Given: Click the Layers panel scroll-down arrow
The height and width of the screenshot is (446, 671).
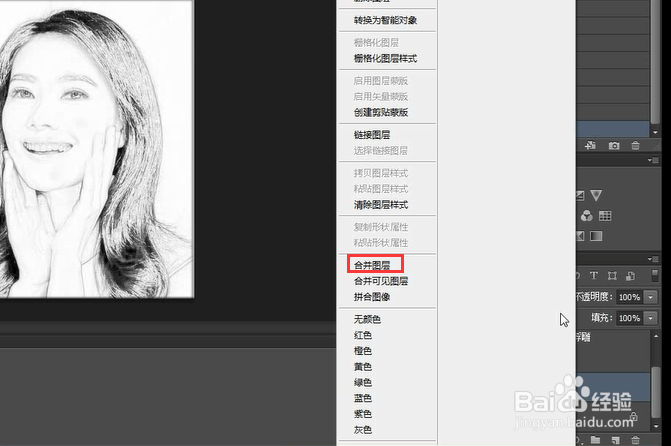Looking at the screenshot, I should pyautogui.click(x=656, y=426).
